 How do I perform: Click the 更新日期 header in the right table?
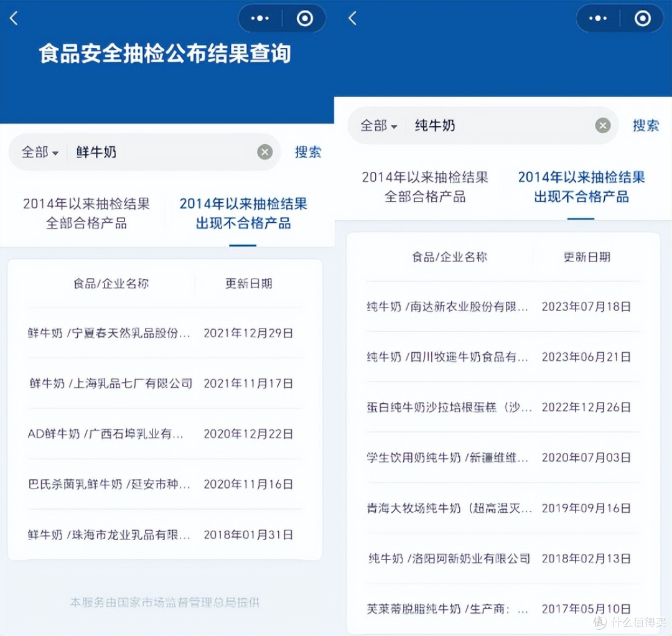pos(587,257)
